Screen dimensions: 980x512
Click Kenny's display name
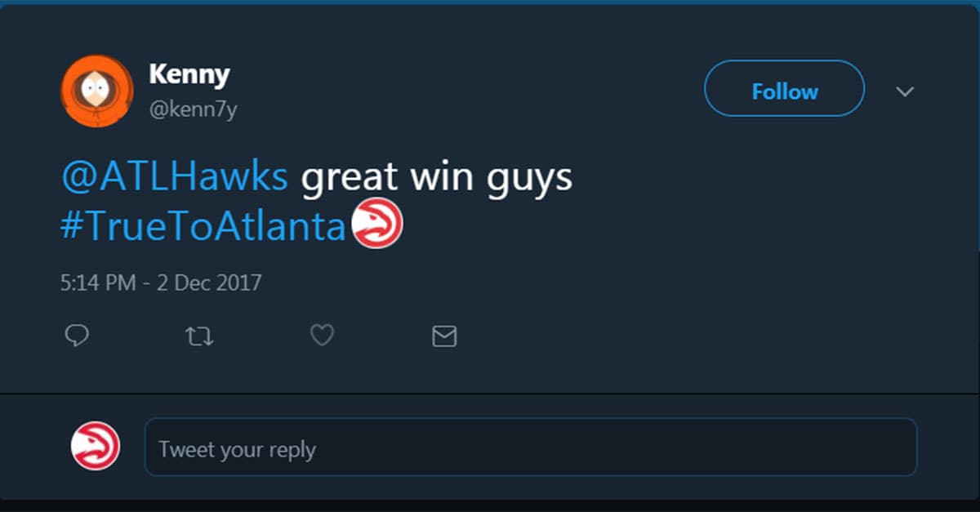tap(189, 74)
